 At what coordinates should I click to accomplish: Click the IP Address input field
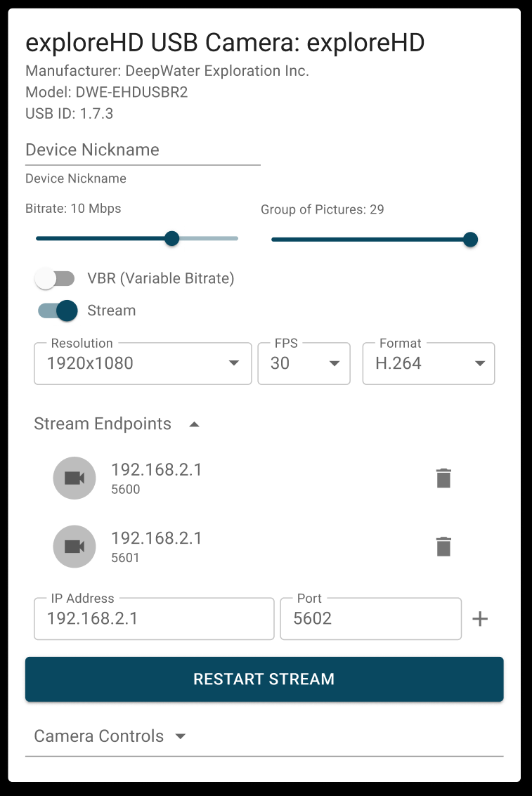154,619
